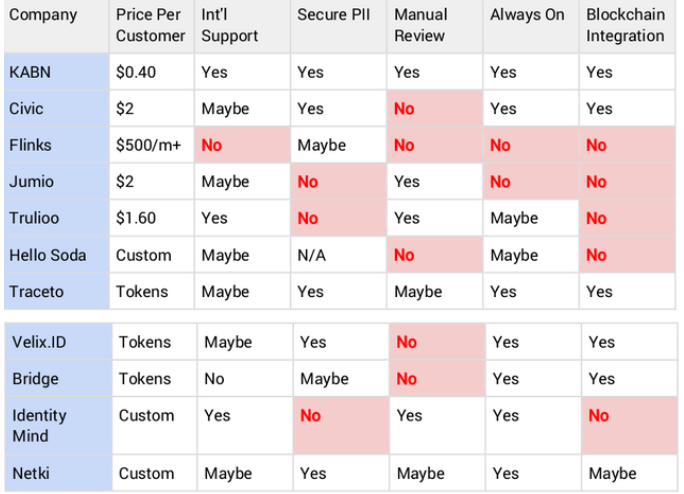Select the Velix.ID company cell
Screen dimensions: 684x494
[x=58, y=342]
